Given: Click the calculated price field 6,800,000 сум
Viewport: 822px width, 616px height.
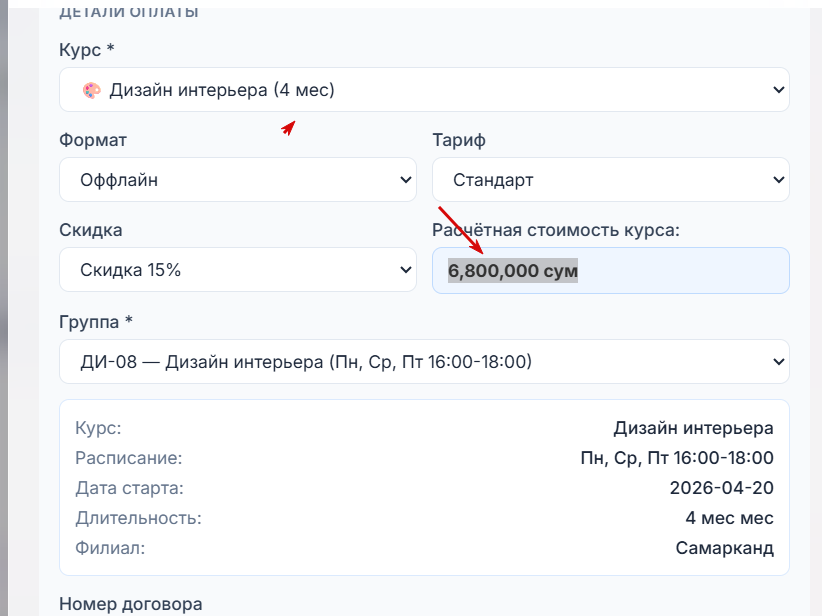Looking at the screenshot, I should [610, 271].
